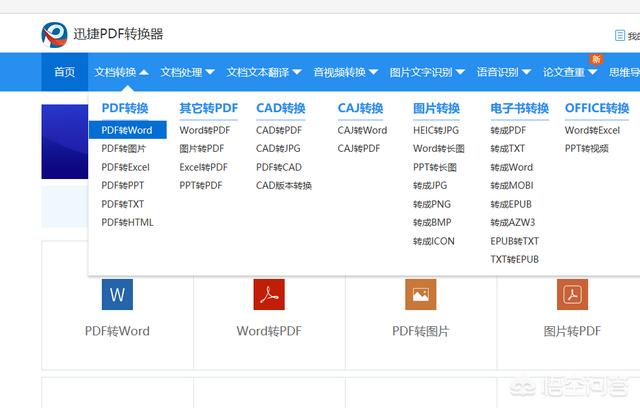Screen dimensions: 640x408
Task: Click the 电子书转换 column heading
Action: click(x=520, y=108)
